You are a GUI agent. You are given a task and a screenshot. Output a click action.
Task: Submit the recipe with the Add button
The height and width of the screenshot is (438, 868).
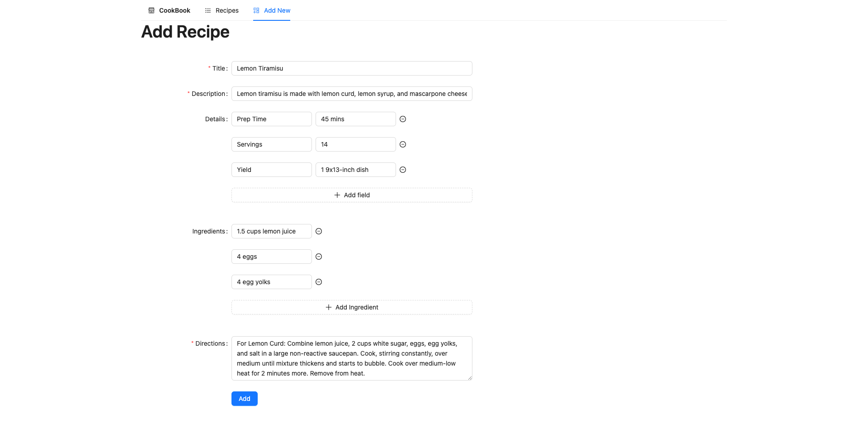(245, 399)
